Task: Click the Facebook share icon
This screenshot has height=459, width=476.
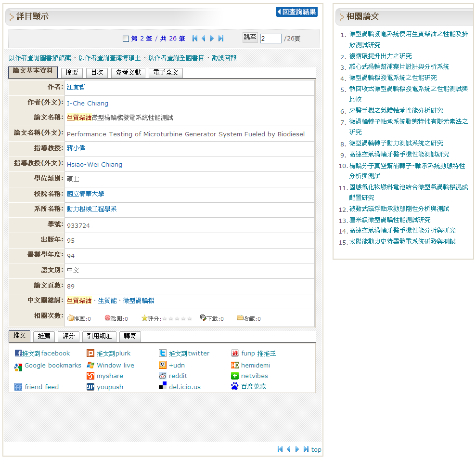Action: tap(18, 353)
